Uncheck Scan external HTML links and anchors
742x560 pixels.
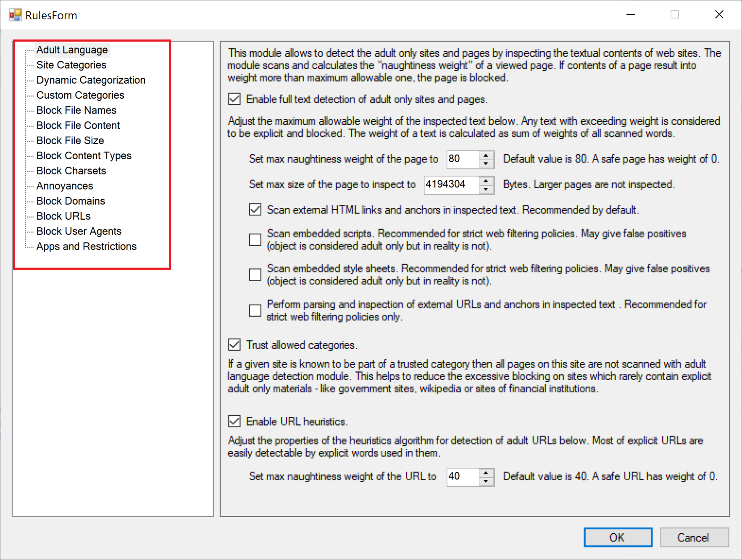pyautogui.click(x=255, y=210)
